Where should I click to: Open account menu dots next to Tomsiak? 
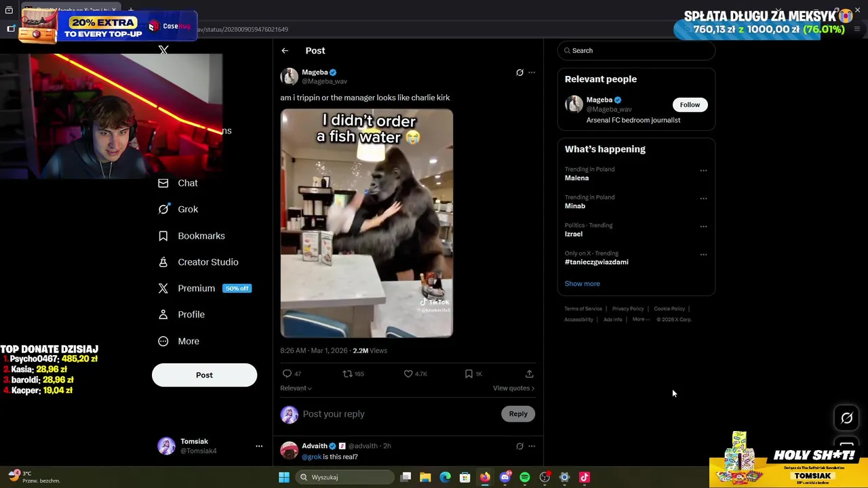[258, 446]
